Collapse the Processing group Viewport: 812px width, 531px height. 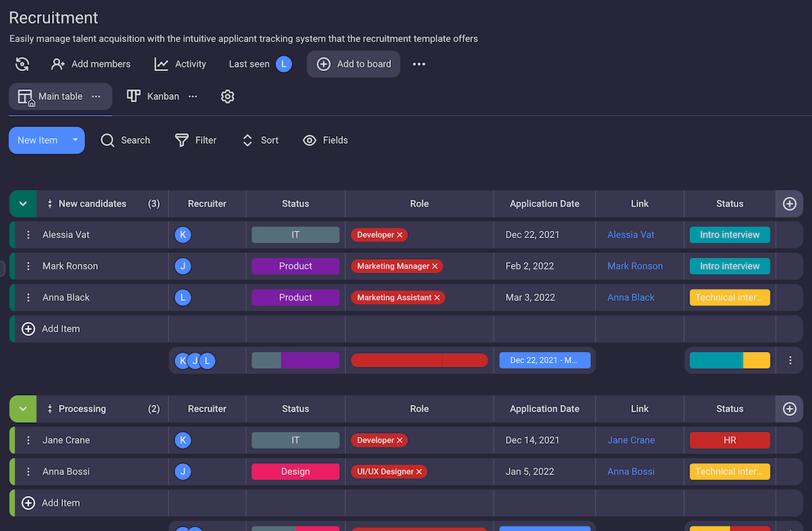(23, 409)
